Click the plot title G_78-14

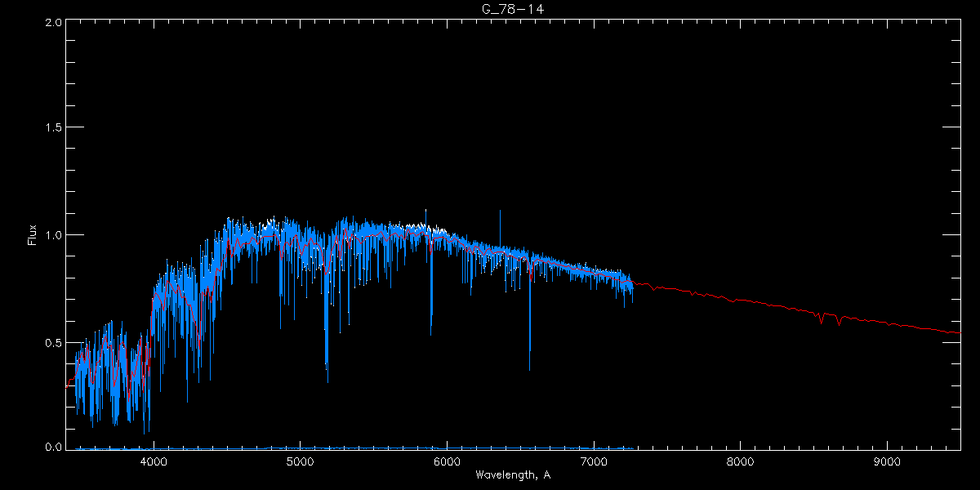coord(514,9)
